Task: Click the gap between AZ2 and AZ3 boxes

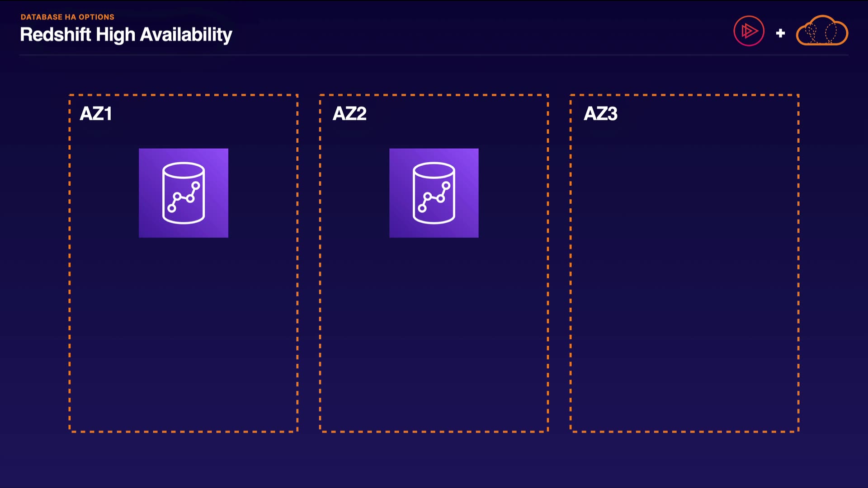Action: pos(559,263)
